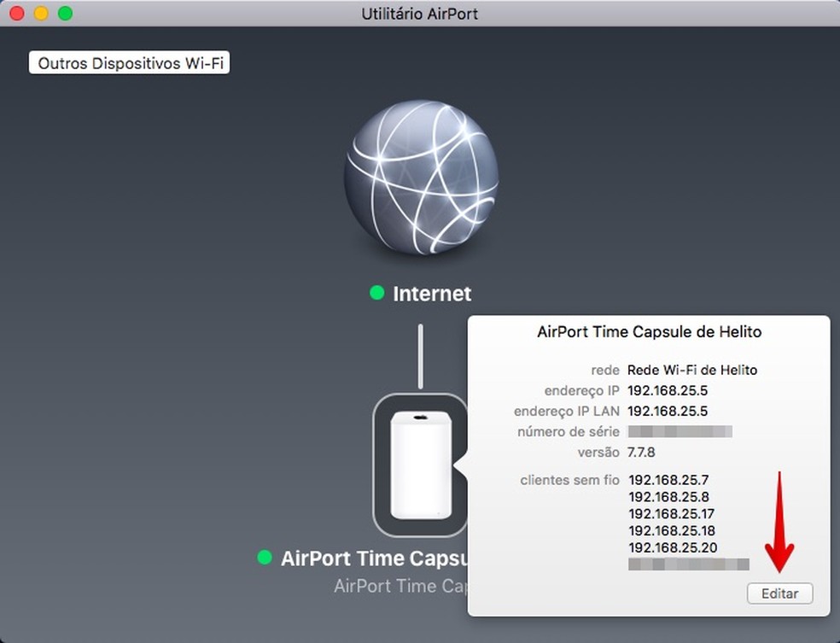Click the version value 7.7.8

pyautogui.click(x=641, y=453)
